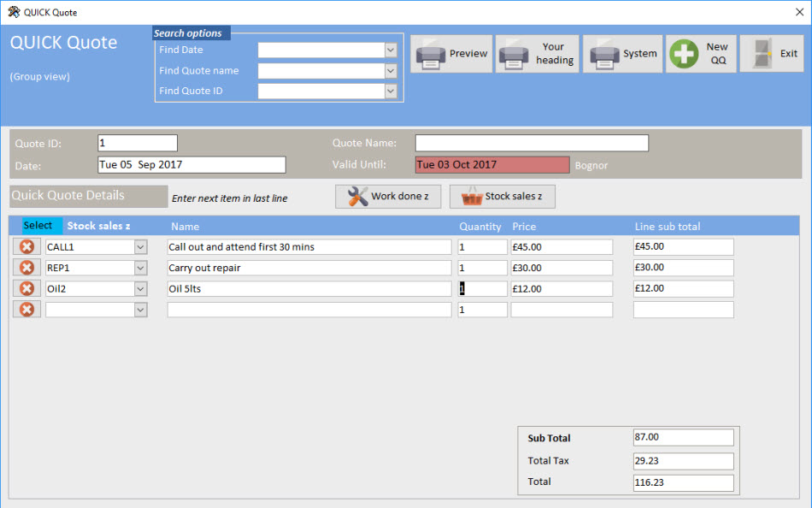Open the CALL1 stock code dropdown

(141, 247)
